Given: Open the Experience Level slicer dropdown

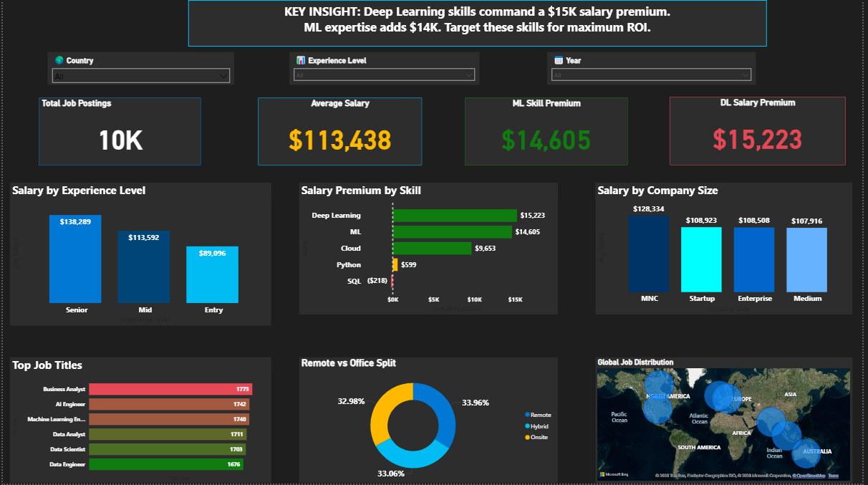Looking at the screenshot, I should pyautogui.click(x=385, y=75).
